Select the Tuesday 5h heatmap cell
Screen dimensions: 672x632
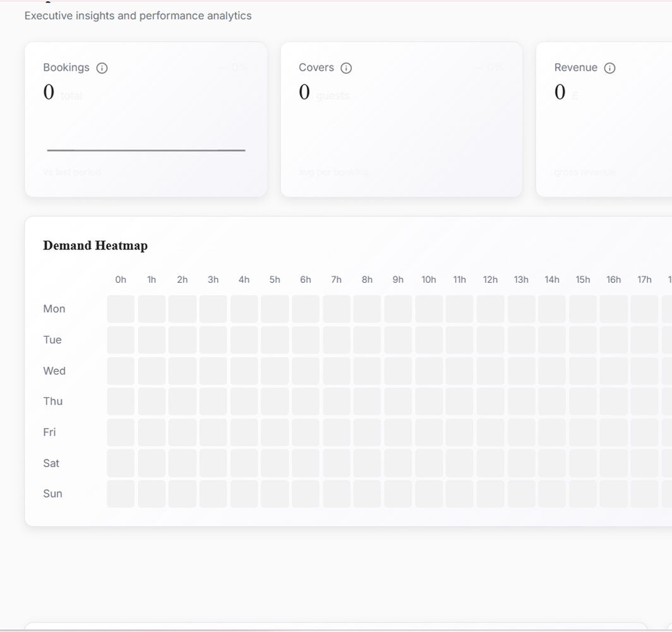tap(275, 340)
